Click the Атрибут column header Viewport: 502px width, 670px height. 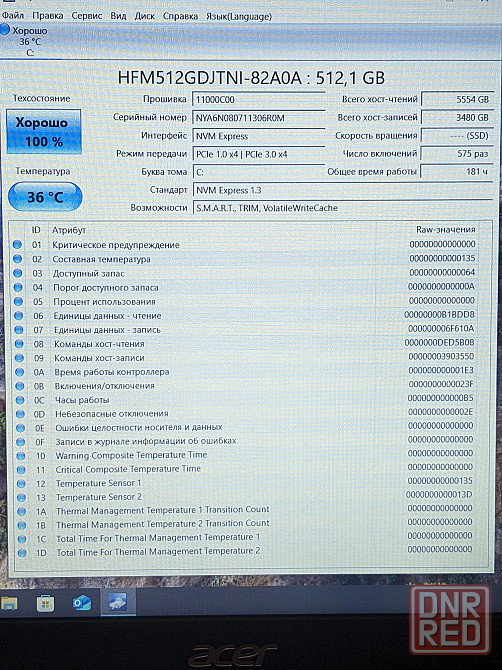pos(69,230)
